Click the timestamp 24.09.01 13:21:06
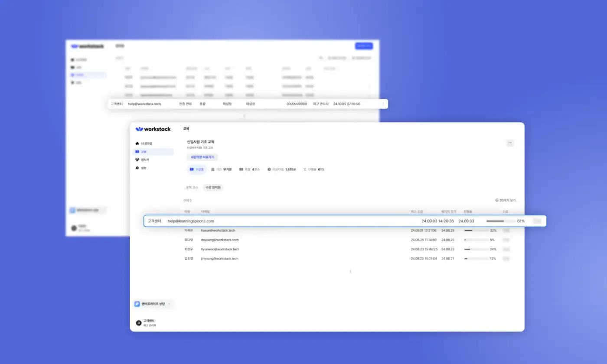 424,231
